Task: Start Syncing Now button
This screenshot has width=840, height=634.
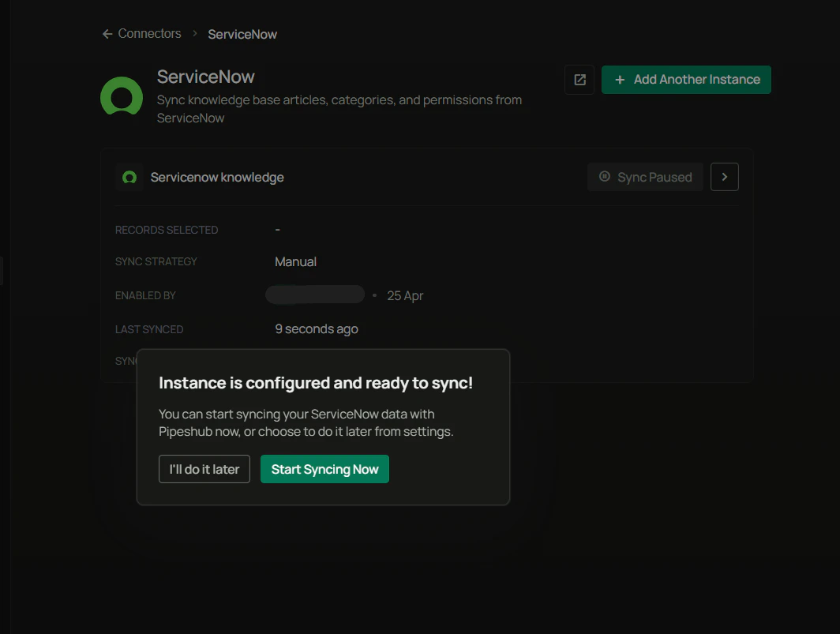Action: [x=324, y=469]
